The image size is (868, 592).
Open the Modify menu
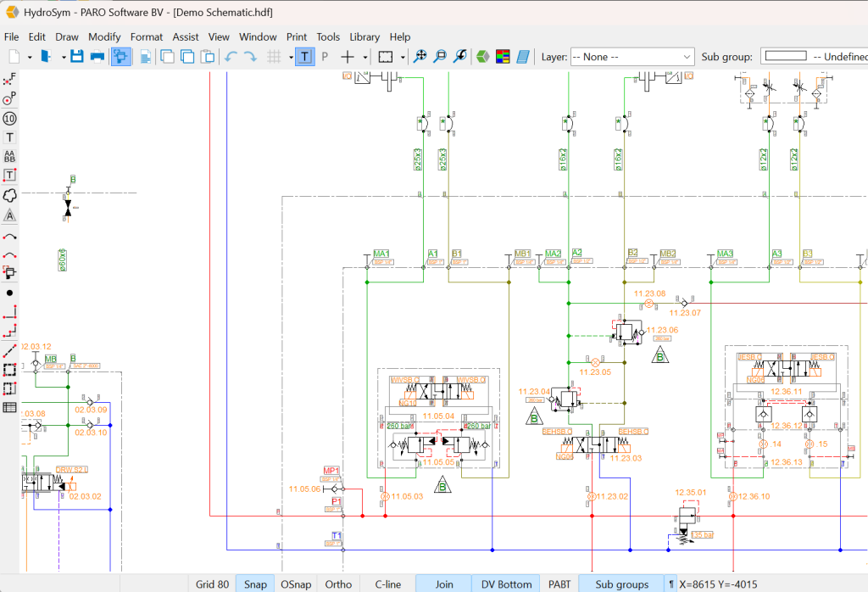[104, 36]
